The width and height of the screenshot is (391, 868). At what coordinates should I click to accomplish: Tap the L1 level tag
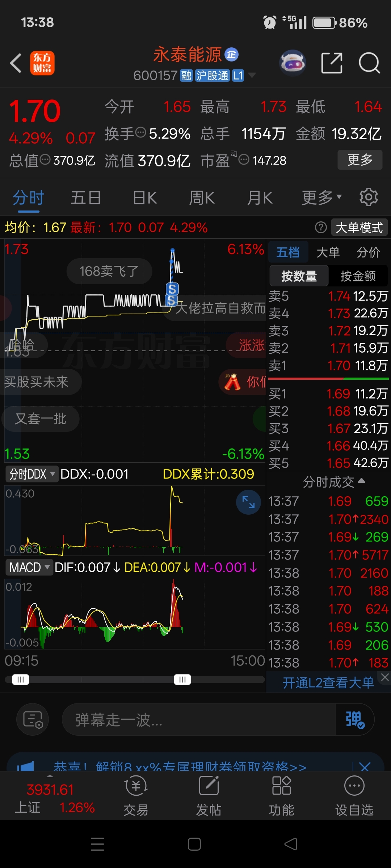[238, 76]
